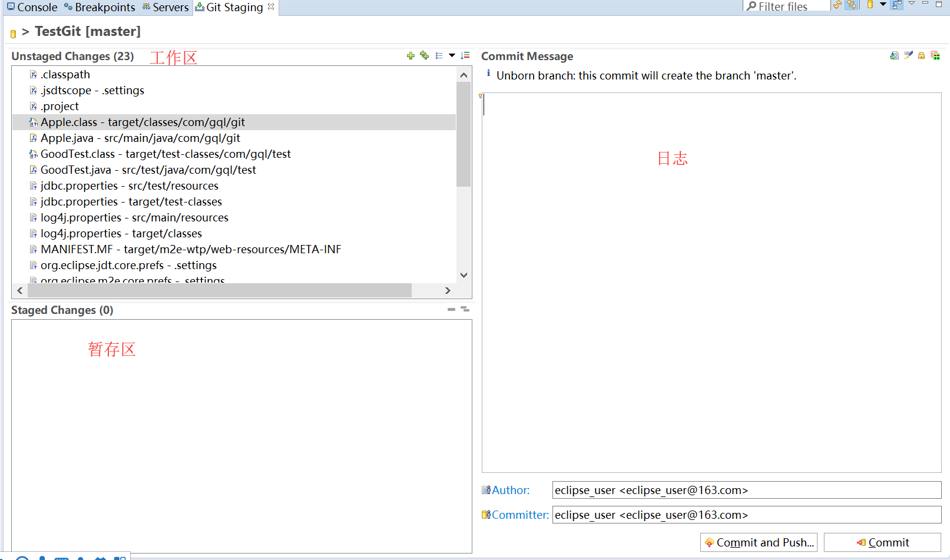The height and width of the screenshot is (560, 950).
Task: Sort unstaged files by state icon
Action: pyautogui.click(x=465, y=55)
